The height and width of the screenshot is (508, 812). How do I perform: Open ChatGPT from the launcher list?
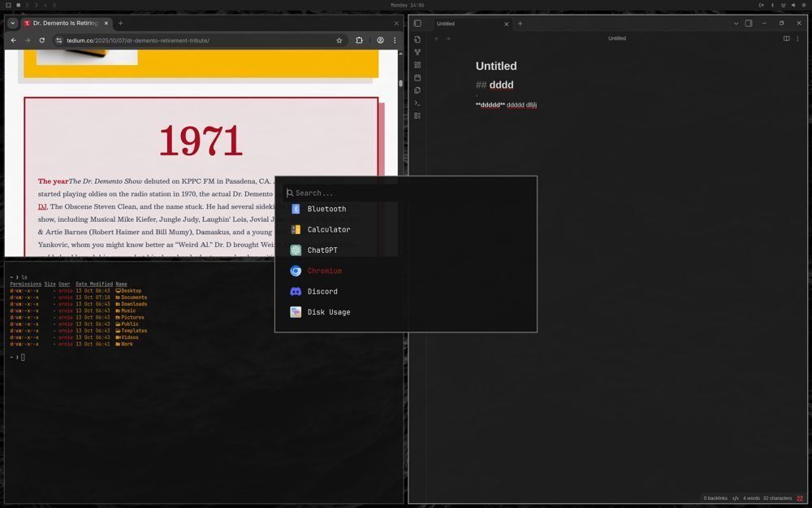click(x=322, y=250)
